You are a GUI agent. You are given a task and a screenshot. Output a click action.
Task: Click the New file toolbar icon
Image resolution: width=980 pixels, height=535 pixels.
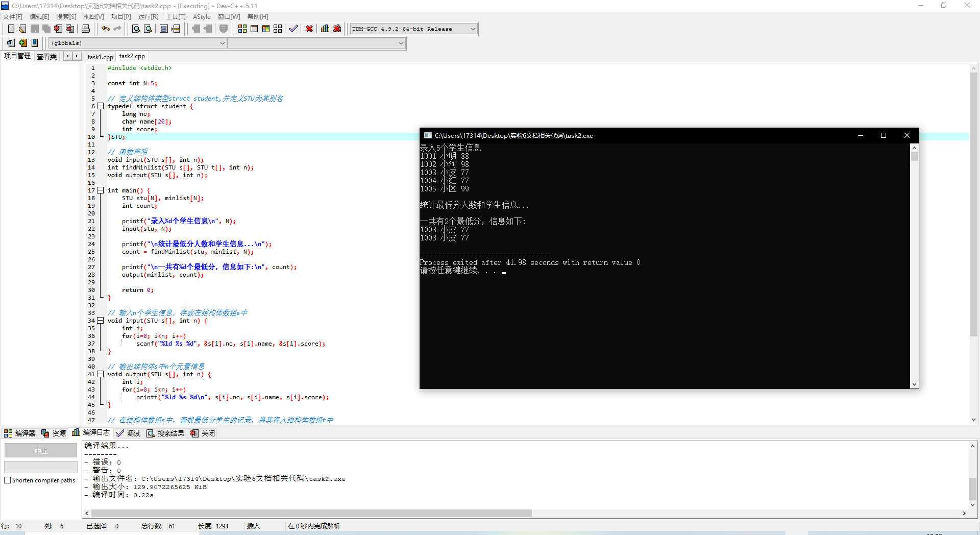pyautogui.click(x=11, y=29)
